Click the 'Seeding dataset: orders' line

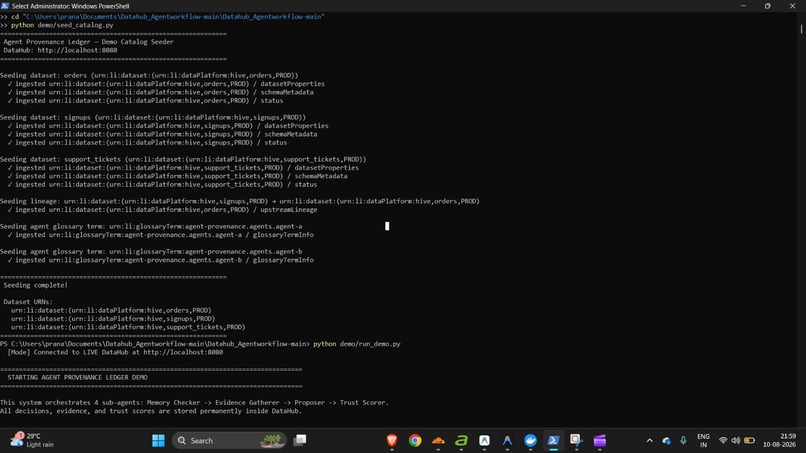tap(149, 75)
